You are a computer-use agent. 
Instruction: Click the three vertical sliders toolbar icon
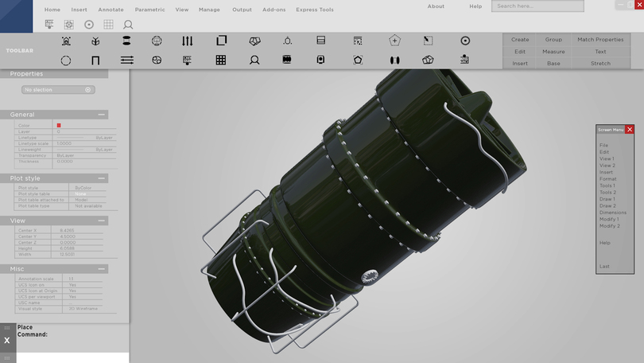pos(188,41)
